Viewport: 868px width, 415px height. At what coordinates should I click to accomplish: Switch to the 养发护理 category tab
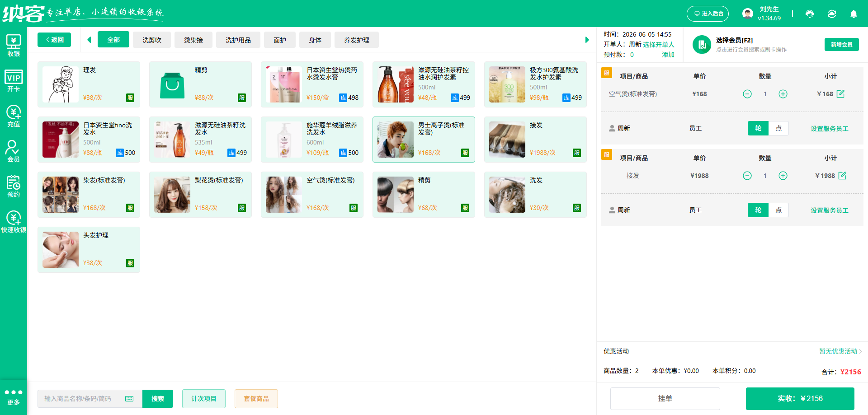pos(357,40)
